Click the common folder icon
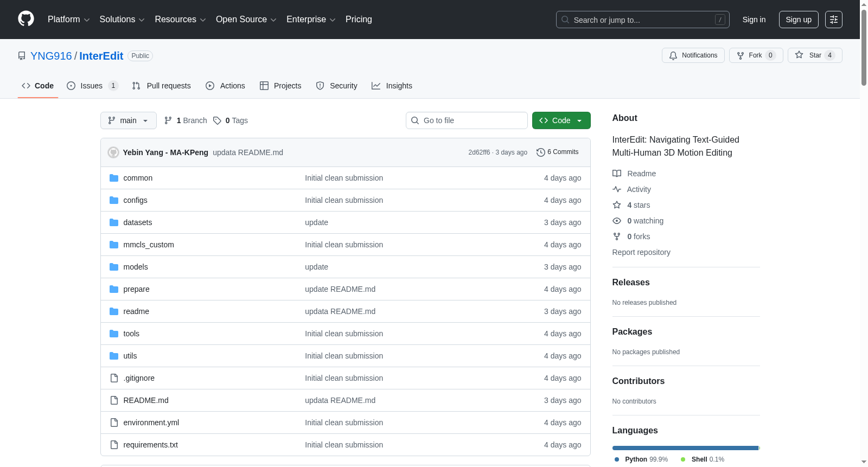This screenshot has height=467, width=868. 114,178
